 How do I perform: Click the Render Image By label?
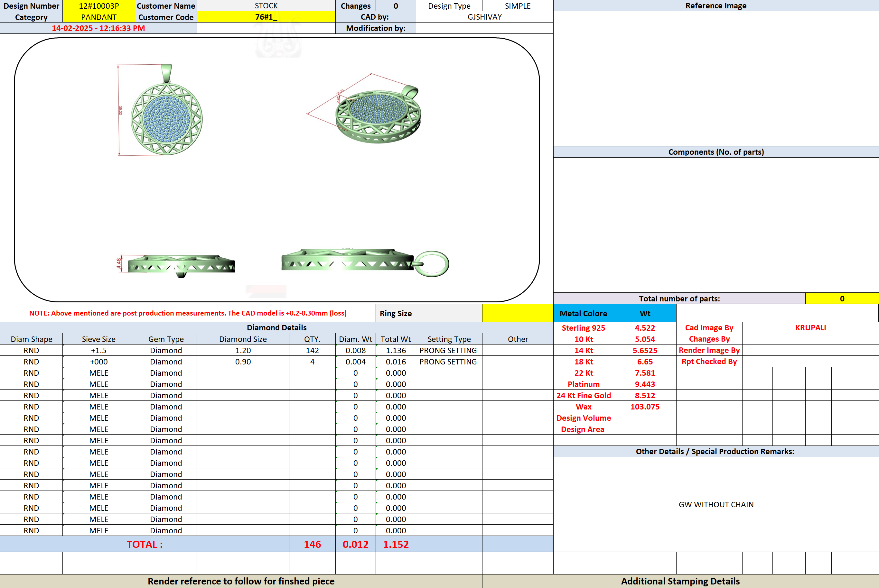point(709,350)
